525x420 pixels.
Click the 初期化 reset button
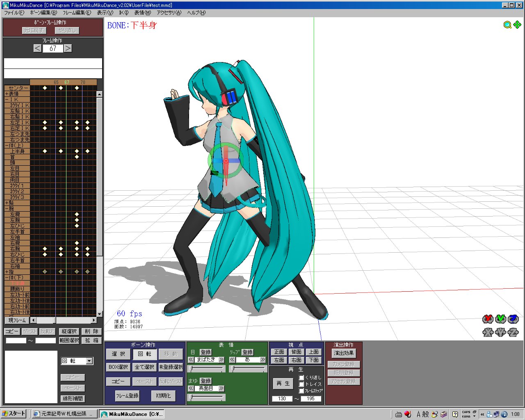163,396
